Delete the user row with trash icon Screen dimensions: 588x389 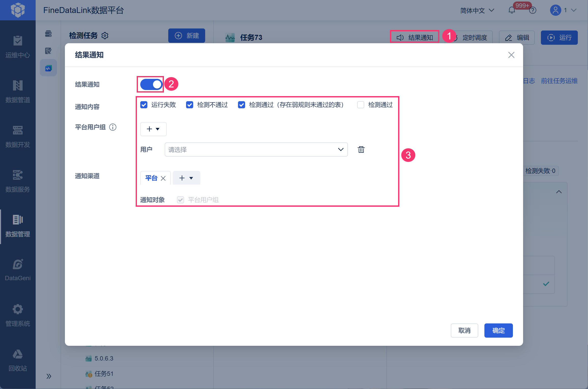[x=361, y=149]
